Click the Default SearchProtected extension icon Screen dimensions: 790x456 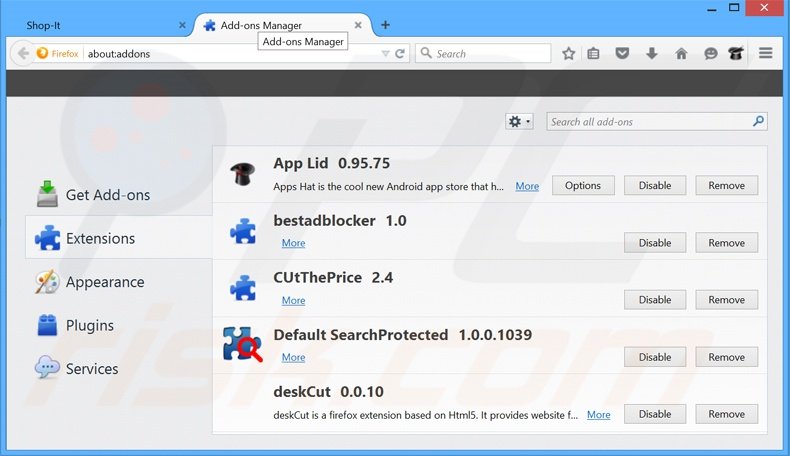point(243,344)
